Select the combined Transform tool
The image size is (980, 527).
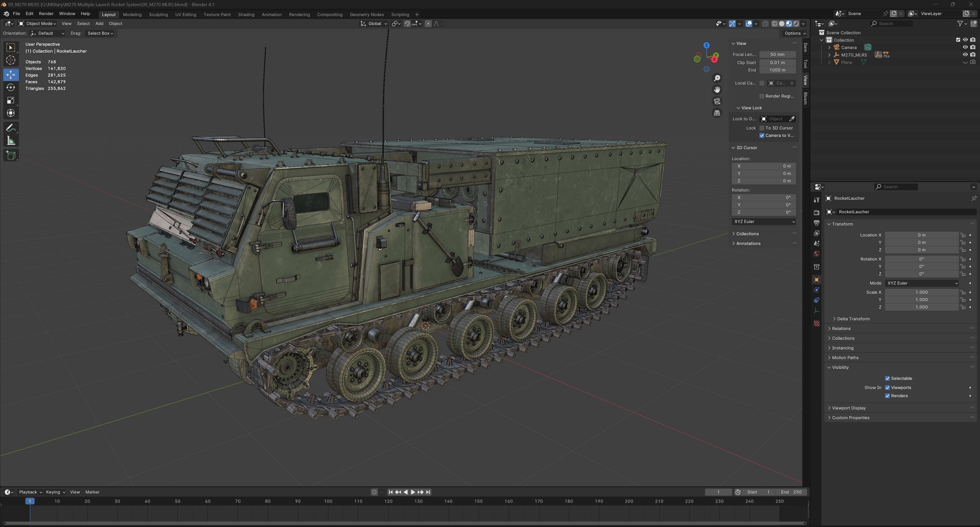11,113
